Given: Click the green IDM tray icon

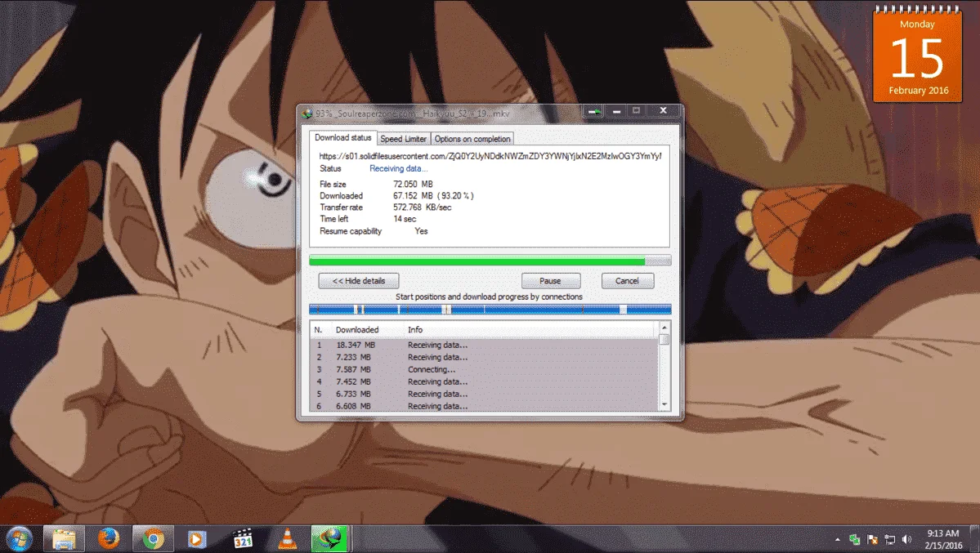Looking at the screenshot, I should [854, 539].
